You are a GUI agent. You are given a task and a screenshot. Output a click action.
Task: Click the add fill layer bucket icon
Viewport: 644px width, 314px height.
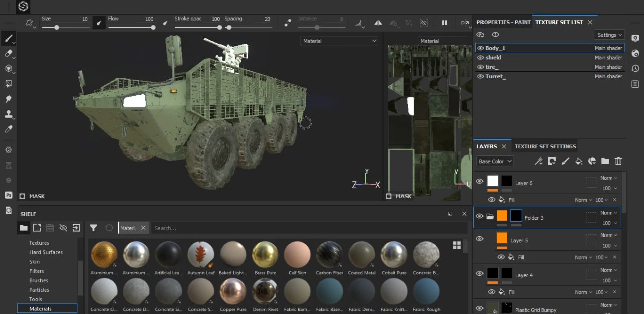[x=579, y=161]
